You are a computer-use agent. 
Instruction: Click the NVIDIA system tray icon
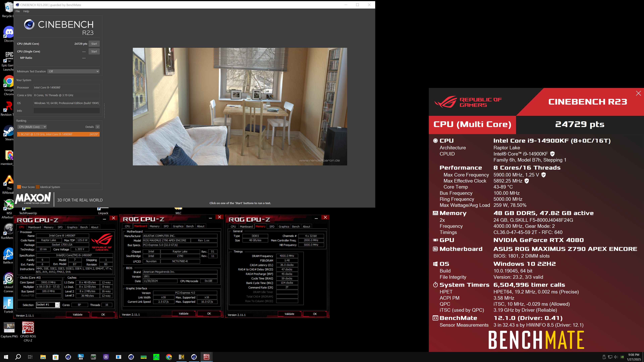pos(622,357)
